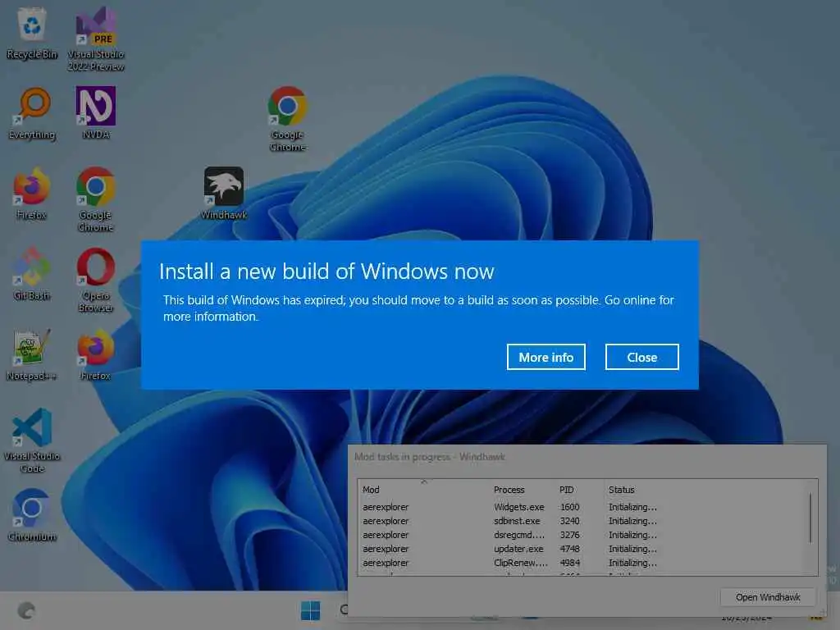Select the Google Chrome icon below NVDA

click(96, 199)
